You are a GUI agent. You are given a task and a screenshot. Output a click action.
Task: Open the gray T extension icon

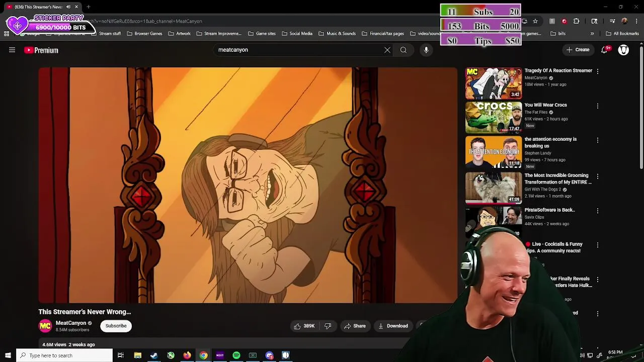pyautogui.click(x=552, y=21)
